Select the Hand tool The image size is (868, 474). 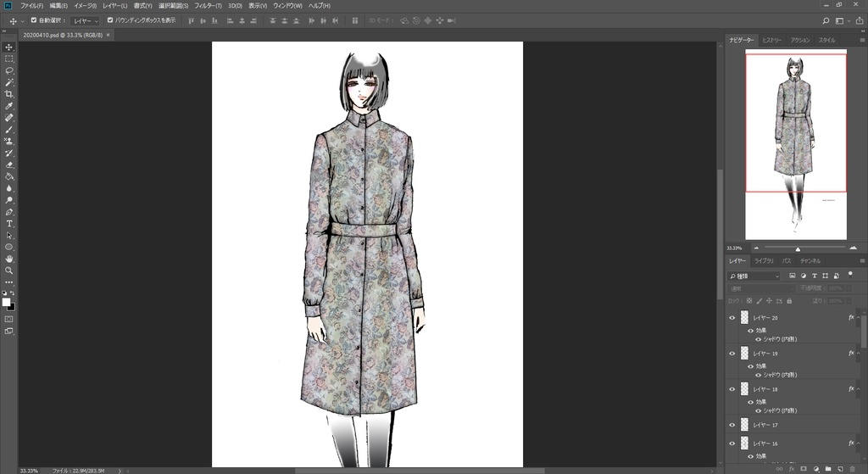coord(8,259)
